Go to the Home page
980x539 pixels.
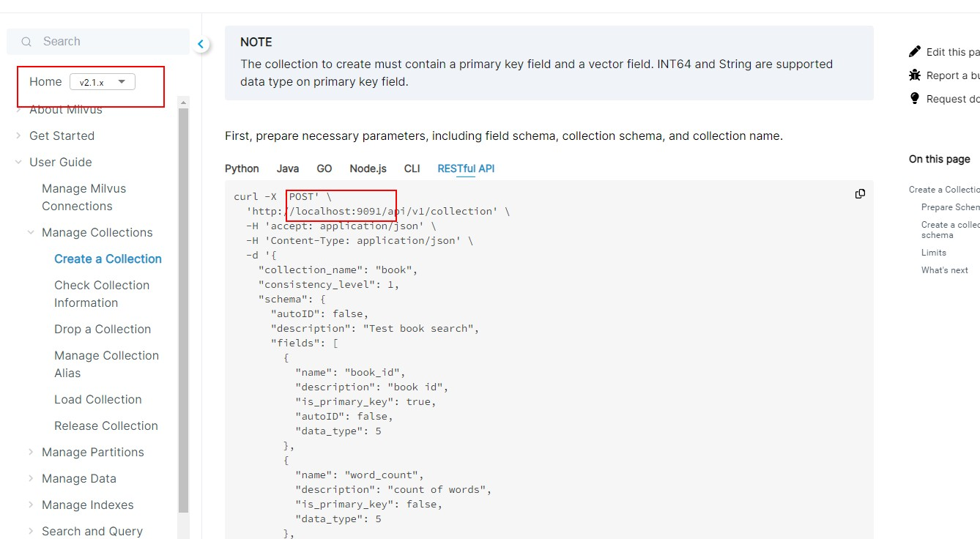44,81
